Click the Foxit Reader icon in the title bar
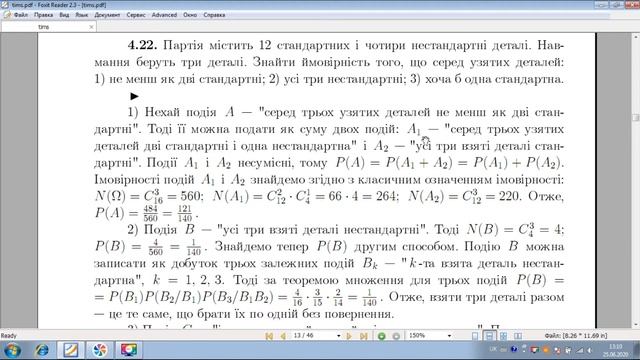Screen dimensions: 640x360 tap(5, 5)
